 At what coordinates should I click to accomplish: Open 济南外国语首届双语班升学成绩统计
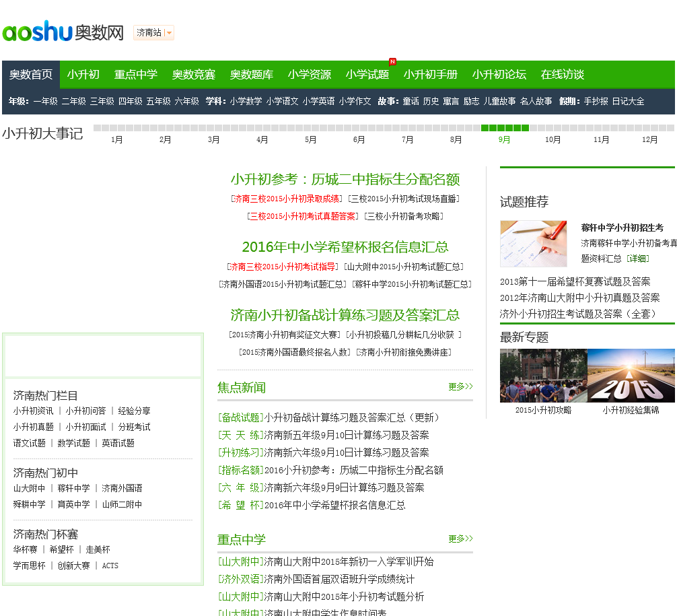click(x=339, y=579)
